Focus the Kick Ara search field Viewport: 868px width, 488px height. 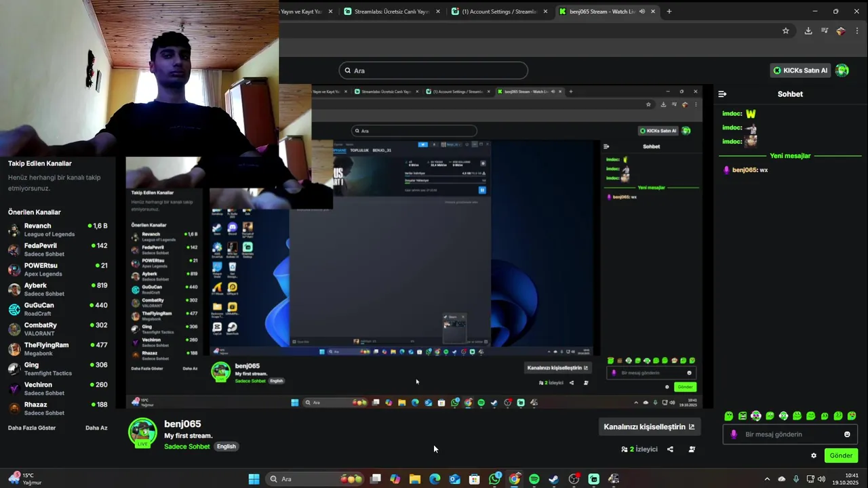433,70
